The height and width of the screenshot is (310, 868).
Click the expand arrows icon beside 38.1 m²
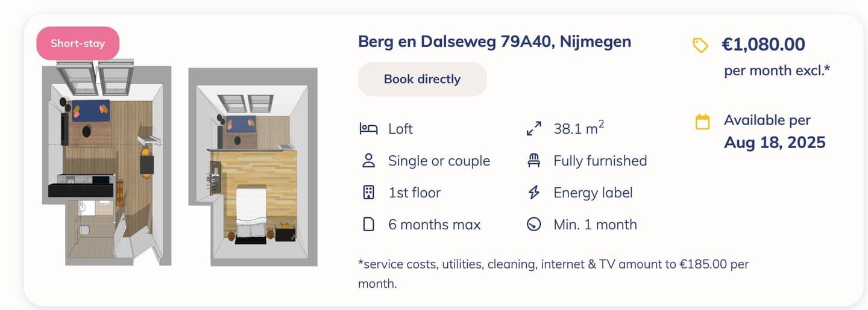534,129
